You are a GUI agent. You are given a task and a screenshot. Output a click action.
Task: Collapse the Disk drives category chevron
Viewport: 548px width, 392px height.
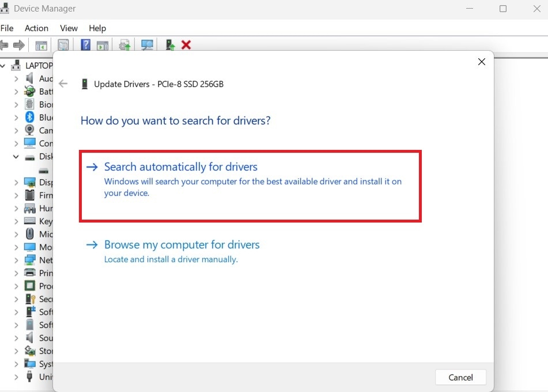click(x=16, y=157)
